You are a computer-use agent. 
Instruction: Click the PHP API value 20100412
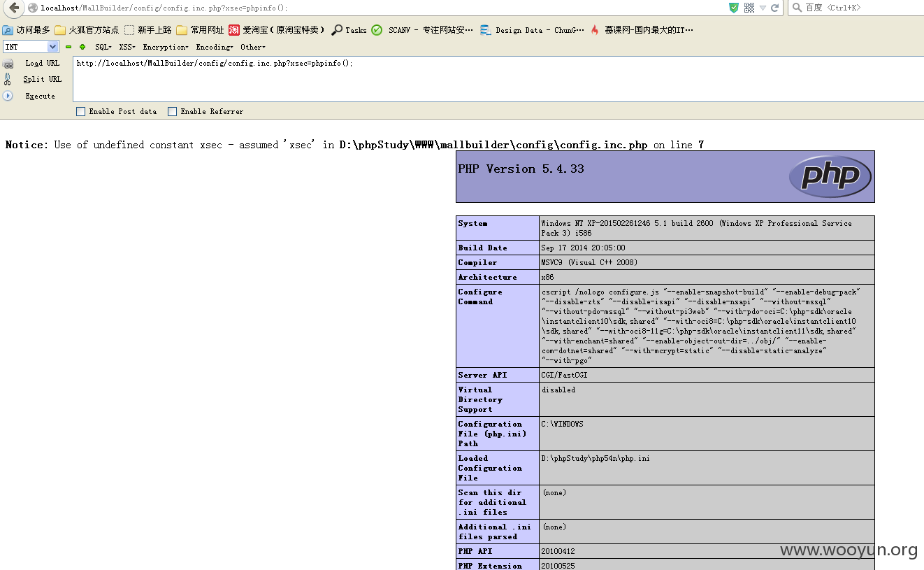point(558,552)
